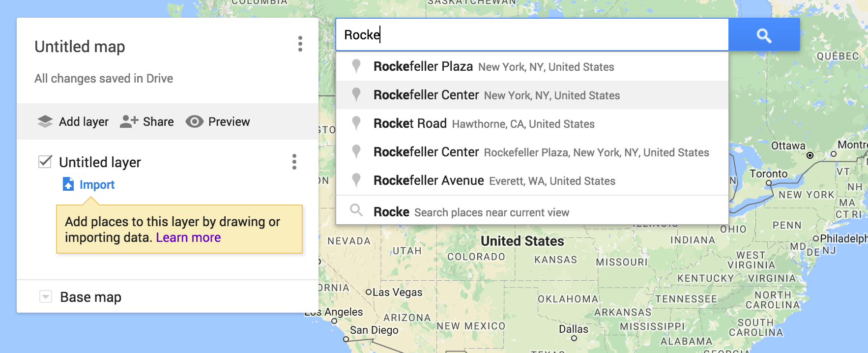Image resolution: width=868 pixels, height=353 pixels.
Task: Click into the search text field
Action: click(x=531, y=35)
